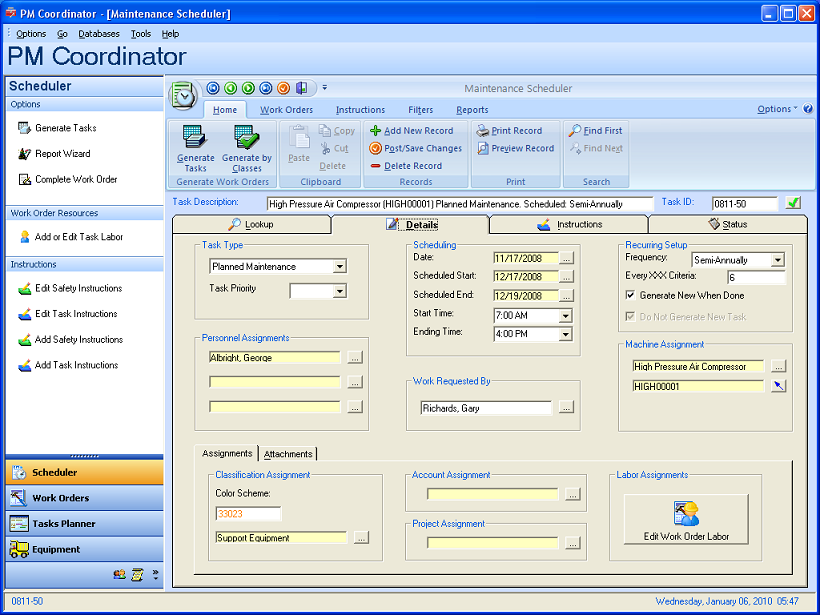Image resolution: width=820 pixels, height=615 pixels.
Task: Open the Status tab
Action: (x=727, y=224)
